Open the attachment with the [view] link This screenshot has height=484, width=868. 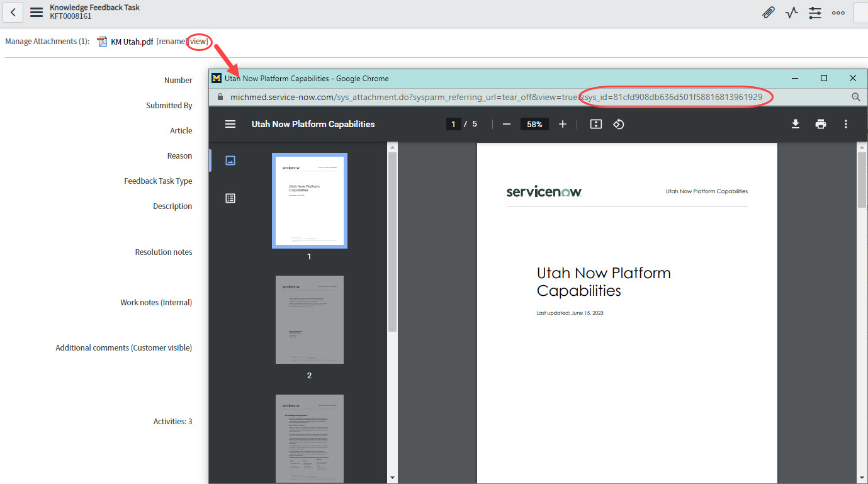(199, 41)
